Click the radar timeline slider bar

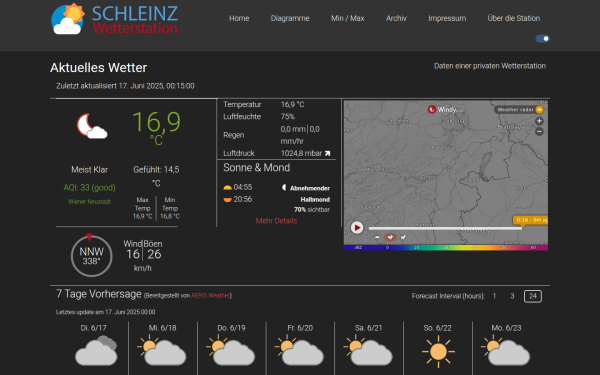445,228
